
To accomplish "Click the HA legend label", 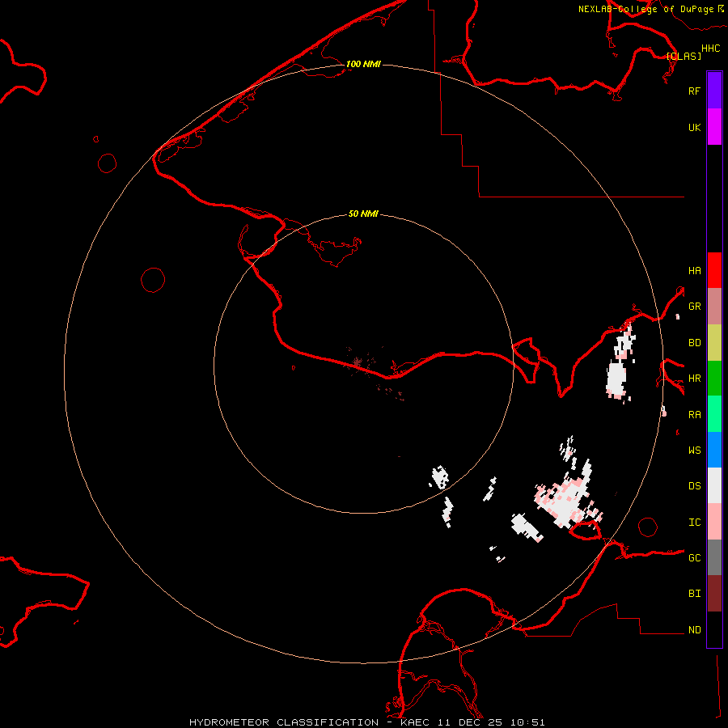I will 695,270.
